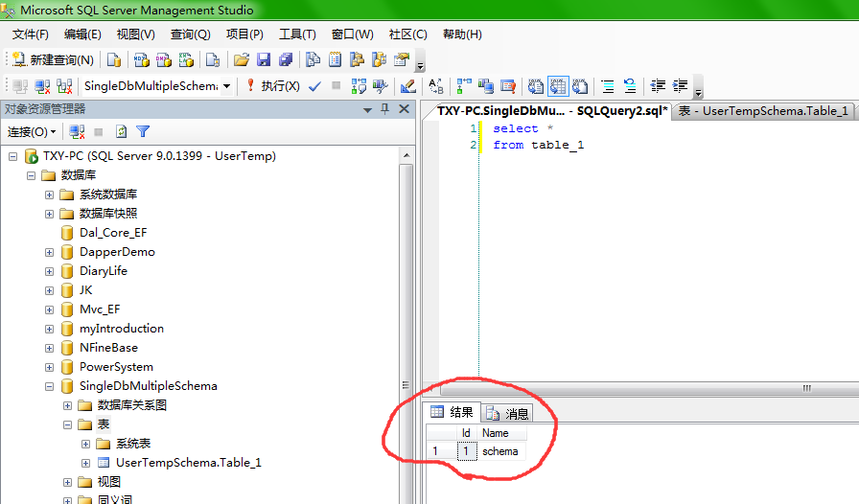
Task: Uncomment the selected lines
Action: point(630,86)
